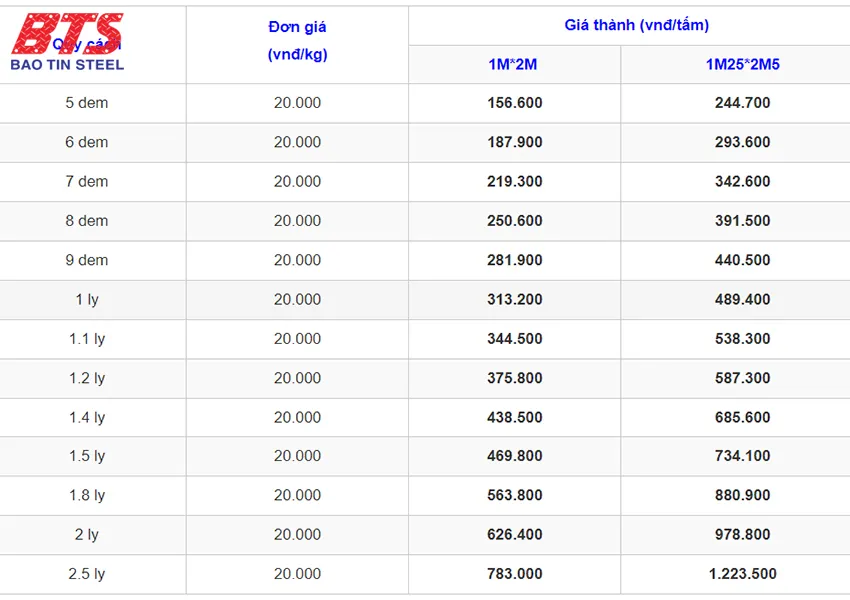Viewport: 850px width, 600px height.
Task: Select the 156.600 price cell
Action: 514,103
